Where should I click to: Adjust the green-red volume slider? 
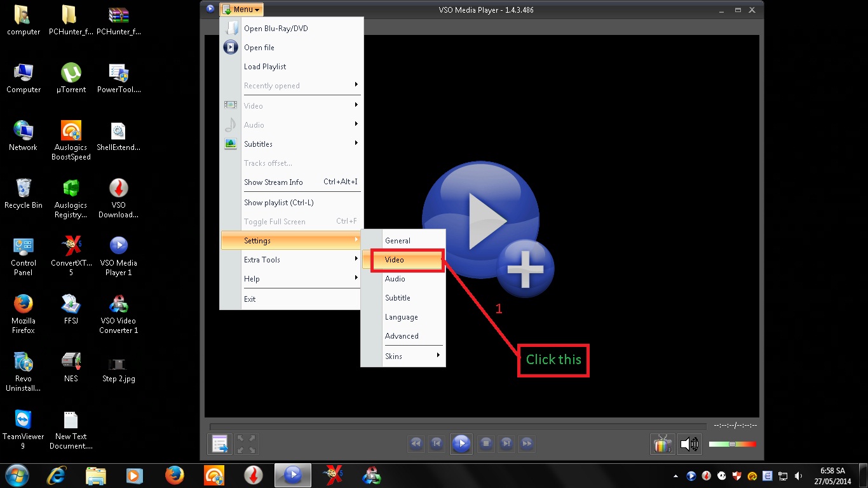(x=733, y=444)
